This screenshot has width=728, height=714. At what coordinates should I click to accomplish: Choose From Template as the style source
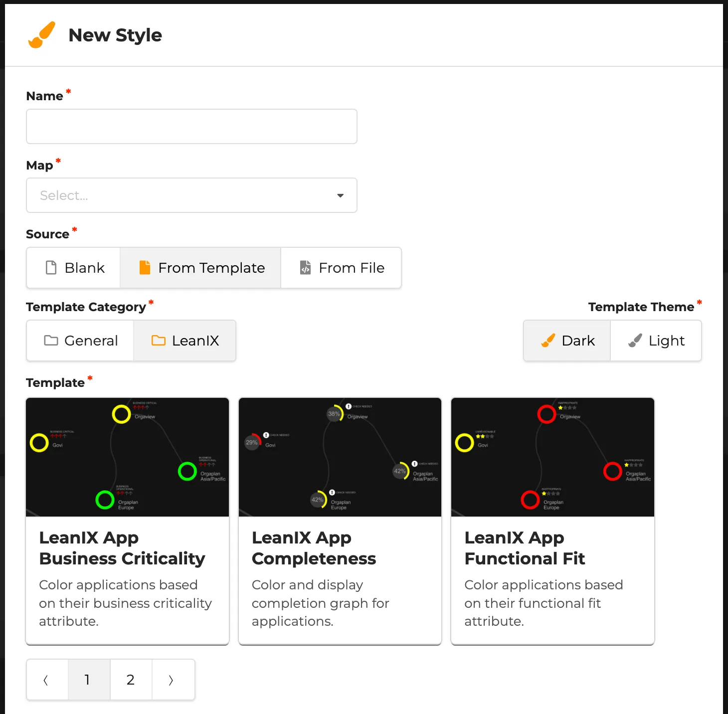pos(200,268)
